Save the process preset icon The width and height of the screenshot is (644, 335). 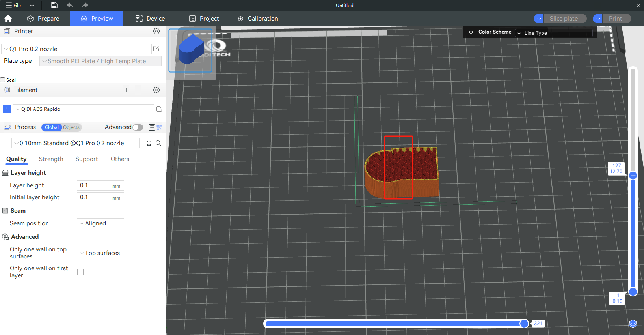coord(149,143)
